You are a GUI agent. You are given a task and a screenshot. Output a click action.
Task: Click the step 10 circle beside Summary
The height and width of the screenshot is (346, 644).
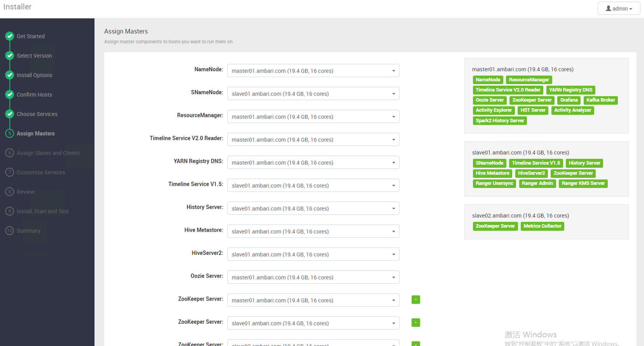pos(10,231)
